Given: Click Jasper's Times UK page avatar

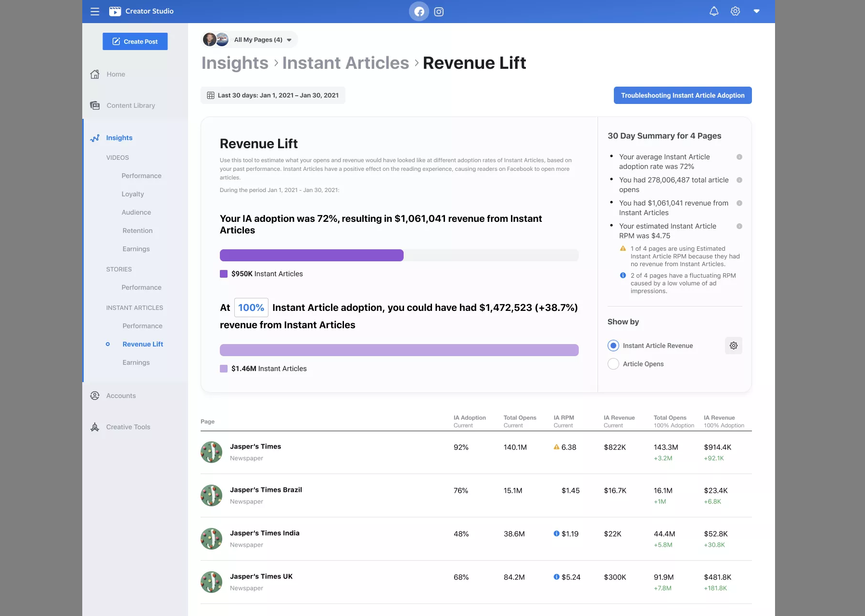Looking at the screenshot, I should pyautogui.click(x=211, y=582).
